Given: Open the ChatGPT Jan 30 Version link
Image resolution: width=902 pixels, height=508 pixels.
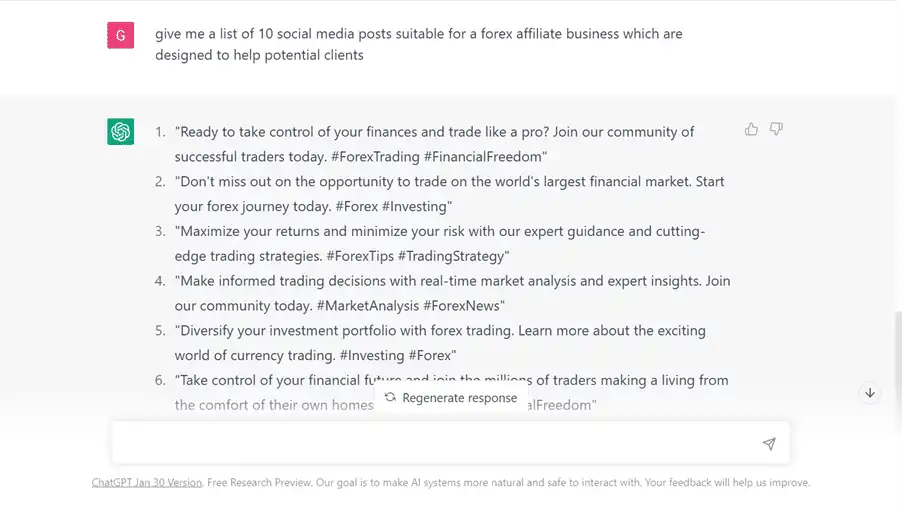Looking at the screenshot, I should click(x=147, y=482).
